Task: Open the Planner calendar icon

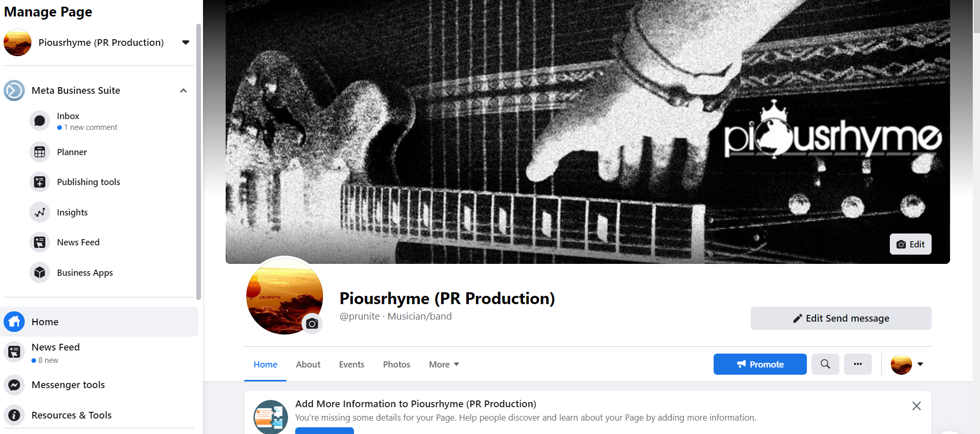Action: point(40,152)
